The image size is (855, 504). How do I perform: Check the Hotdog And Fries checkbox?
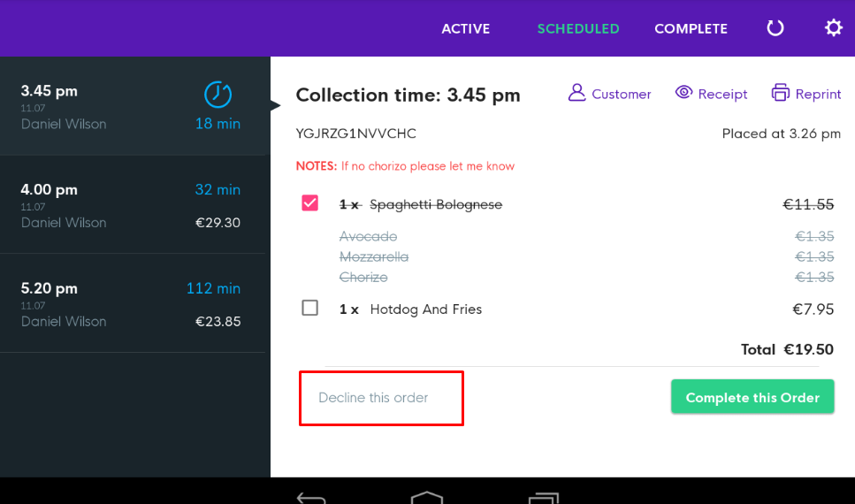click(310, 309)
